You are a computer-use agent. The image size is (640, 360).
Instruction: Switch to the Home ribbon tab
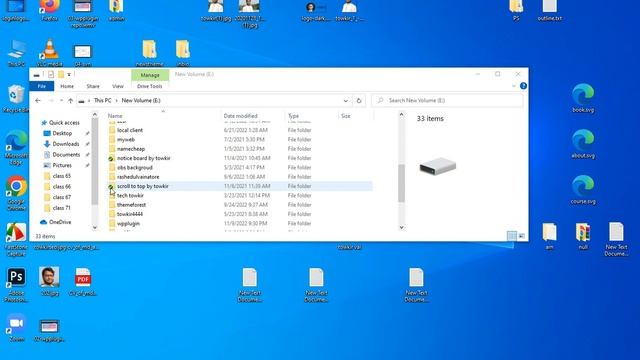tap(67, 86)
